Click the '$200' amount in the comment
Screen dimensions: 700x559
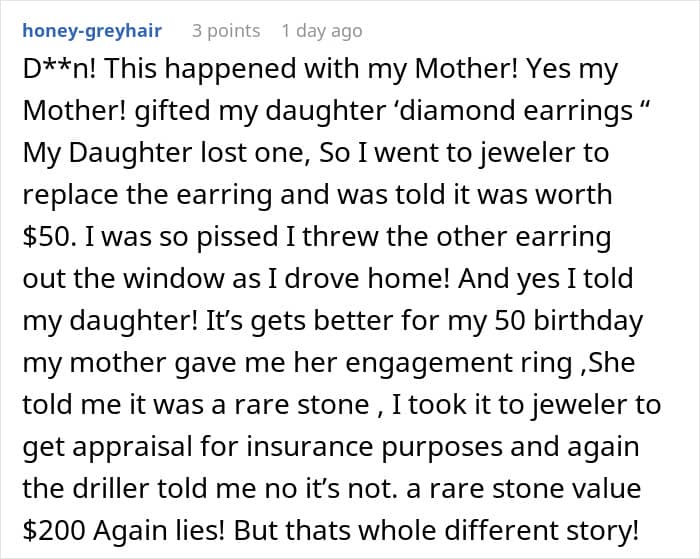[x=54, y=530]
